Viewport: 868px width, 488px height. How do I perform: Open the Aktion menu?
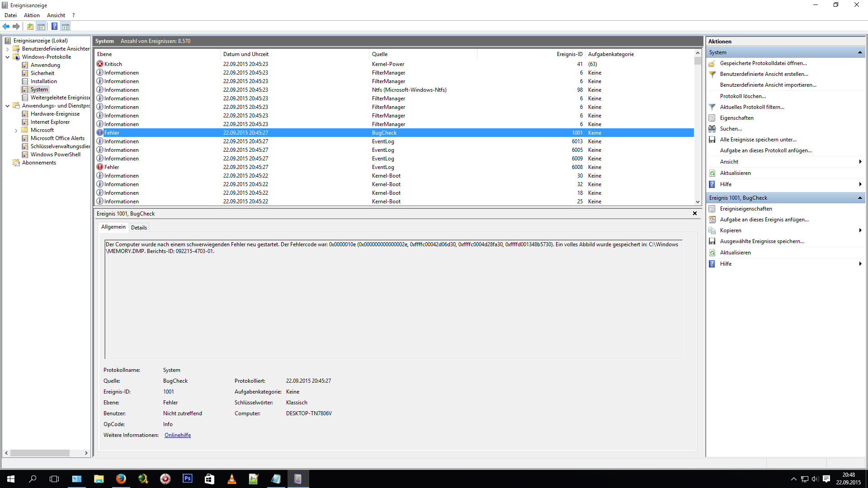pos(32,15)
